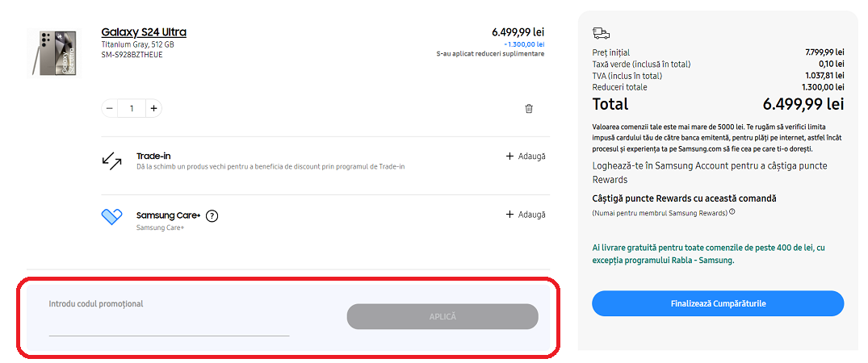The width and height of the screenshot is (868, 363).
Task: Click the Samsung Care+ heart icon
Action: point(111,216)
